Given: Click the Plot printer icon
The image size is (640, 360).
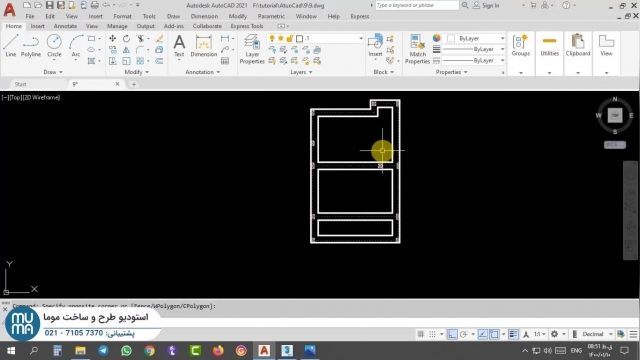Looking at the screenshot, I should (x=95, y=5).
